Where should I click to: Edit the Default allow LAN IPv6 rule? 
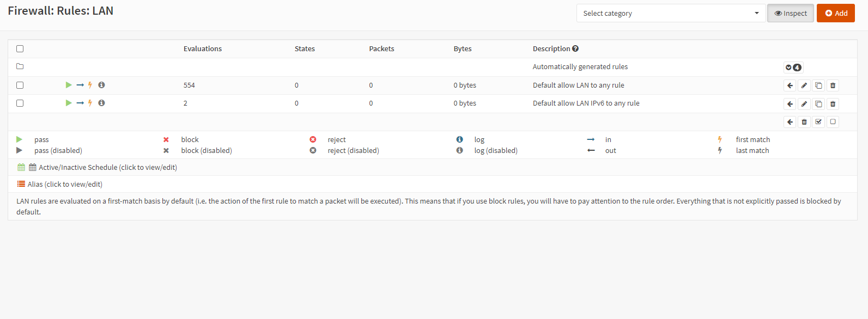pos(804,104)
